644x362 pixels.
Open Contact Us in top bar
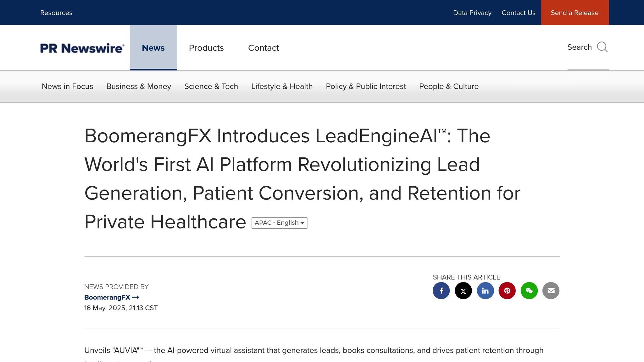point(518,13)
